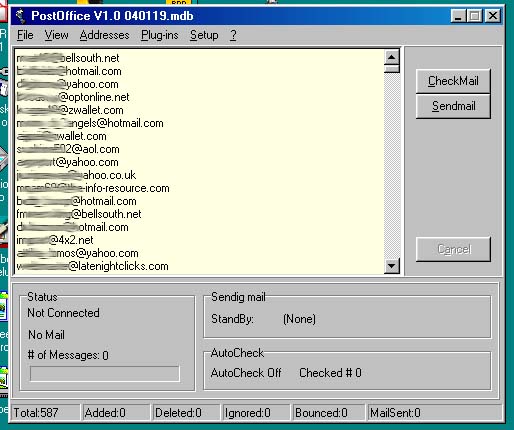Click the # of Messages: 0 label
The image size is (514, 430).
click(68, 355)
